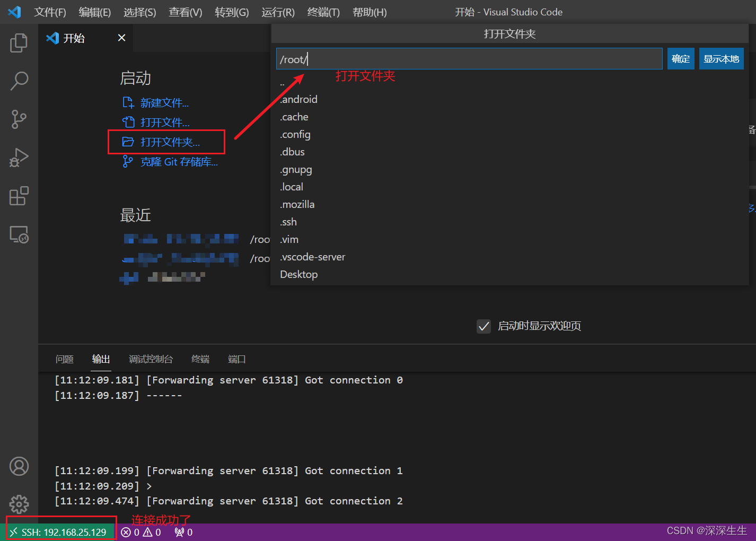Click the SSH: 192.168.25.129 remote indicator
The height and width of the screenshot is (541, 756).
pos(60,532)
